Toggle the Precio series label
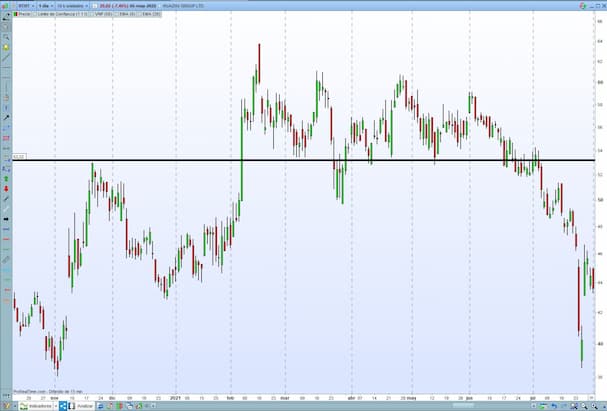This screenshot has width=607, height=411. pos(25,15)
